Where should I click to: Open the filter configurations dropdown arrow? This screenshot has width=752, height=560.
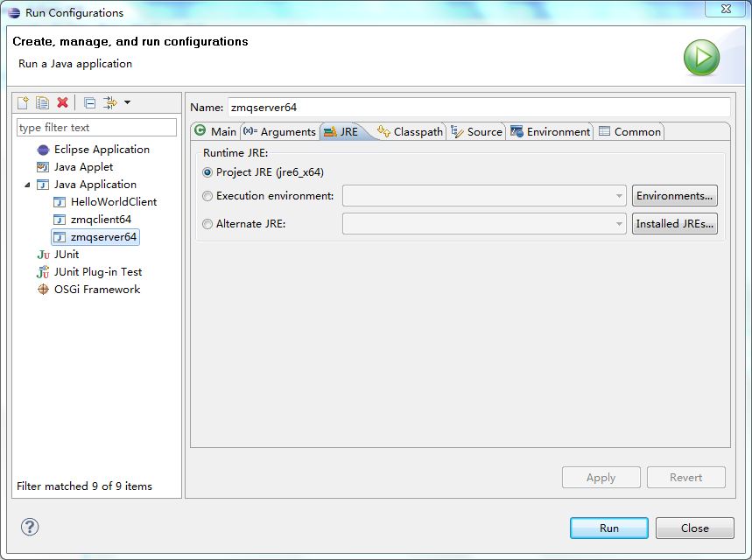coord(127,103)
